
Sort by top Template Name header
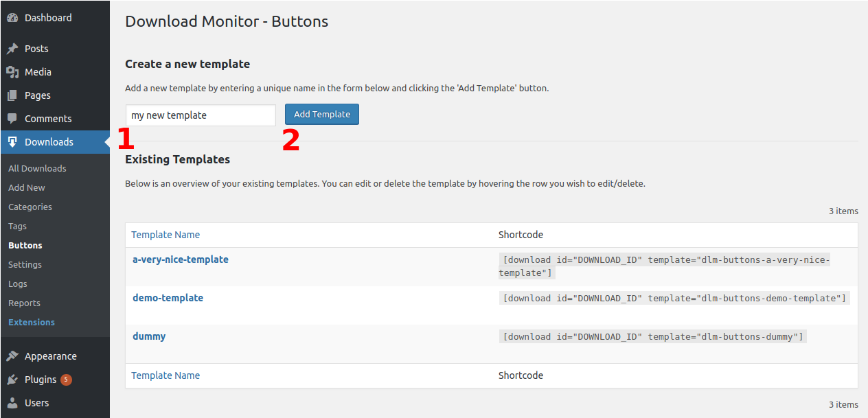click(x=165, y=235)
